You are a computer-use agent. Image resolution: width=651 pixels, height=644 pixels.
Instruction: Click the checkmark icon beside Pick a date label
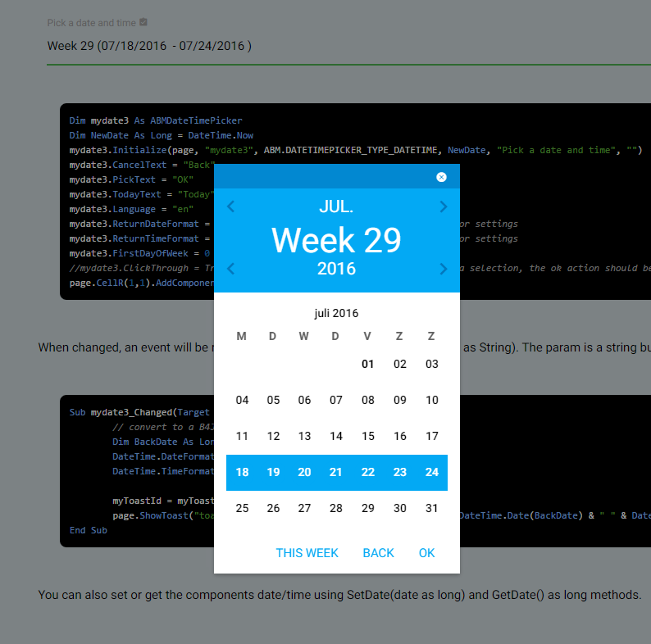[x=143, y=22]
